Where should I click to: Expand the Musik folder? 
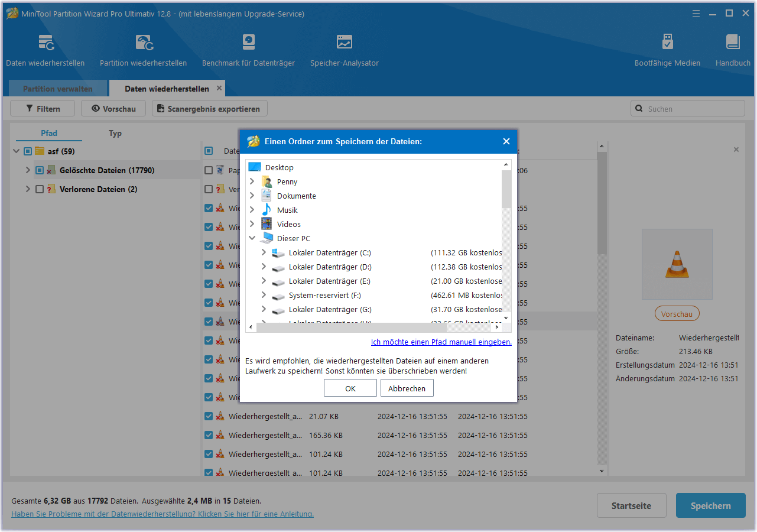252,210
